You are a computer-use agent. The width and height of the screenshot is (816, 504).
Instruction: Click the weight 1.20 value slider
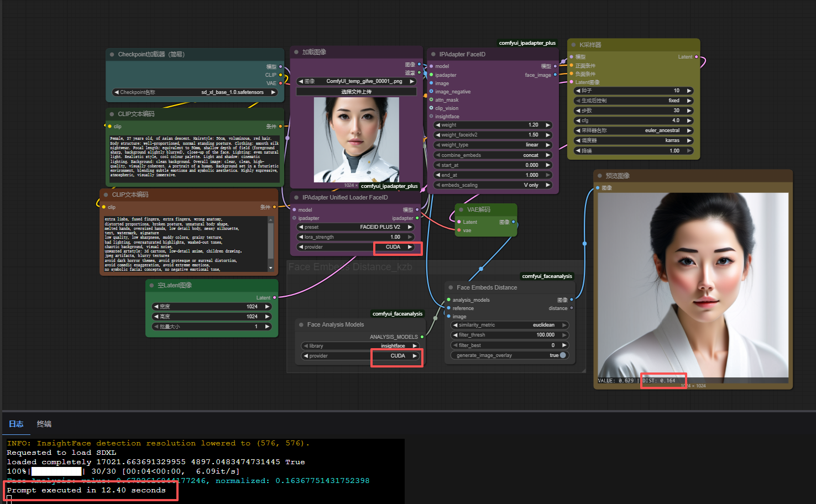492,124
